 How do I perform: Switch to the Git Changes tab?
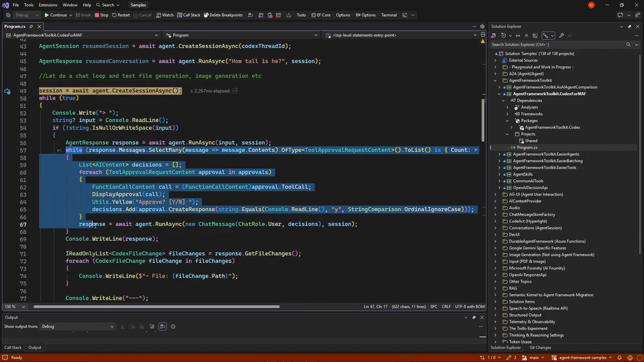[540, 347]
